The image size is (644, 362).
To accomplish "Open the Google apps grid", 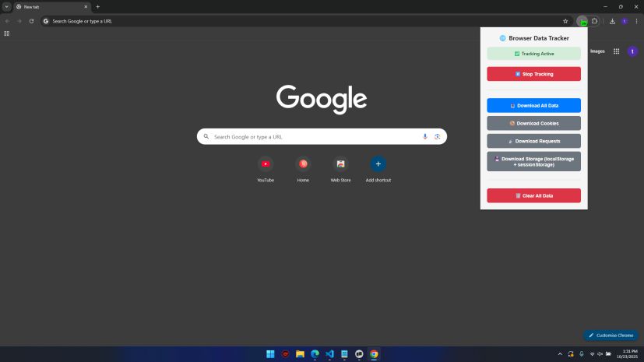I will (617, 51).
